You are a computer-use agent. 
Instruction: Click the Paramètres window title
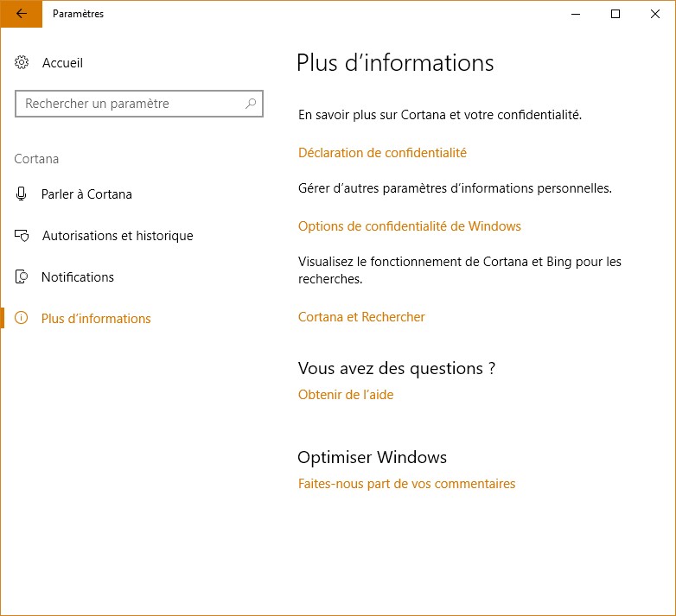pos(78,14)
